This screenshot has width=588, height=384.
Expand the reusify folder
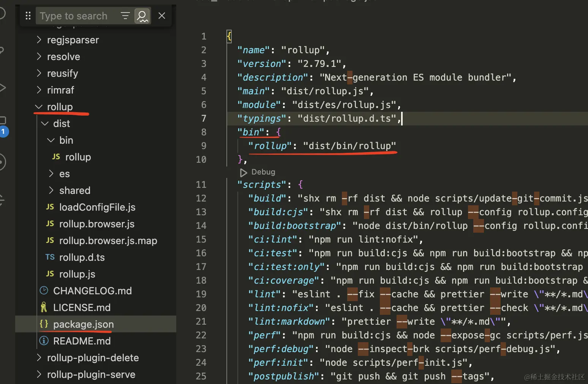tap(39, 73)
